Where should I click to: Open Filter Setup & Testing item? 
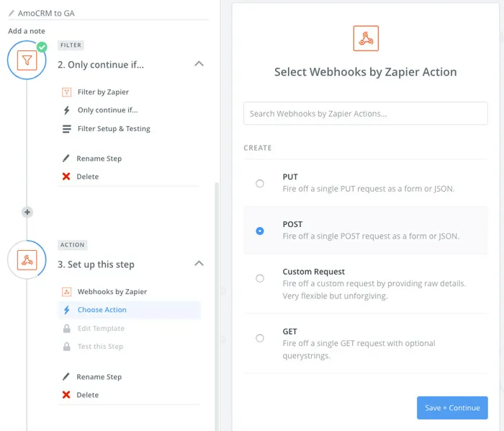[x=114, y=129]
